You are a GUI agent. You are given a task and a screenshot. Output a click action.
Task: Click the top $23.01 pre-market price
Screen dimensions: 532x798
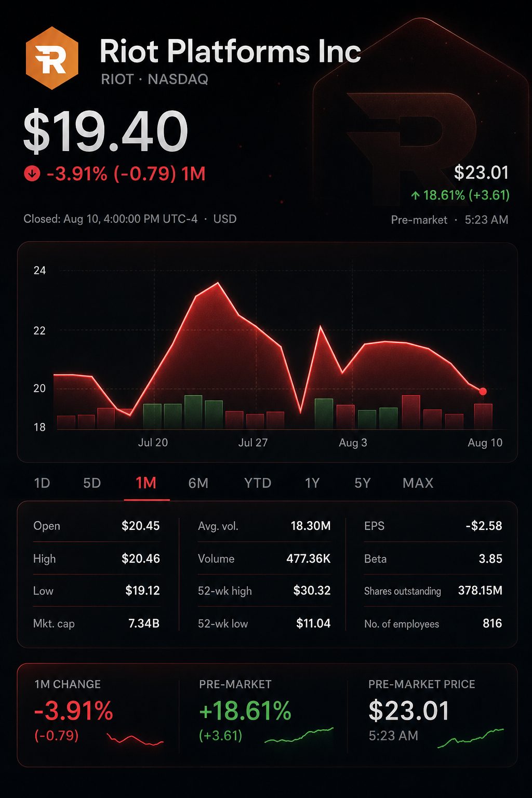(481, 172)
